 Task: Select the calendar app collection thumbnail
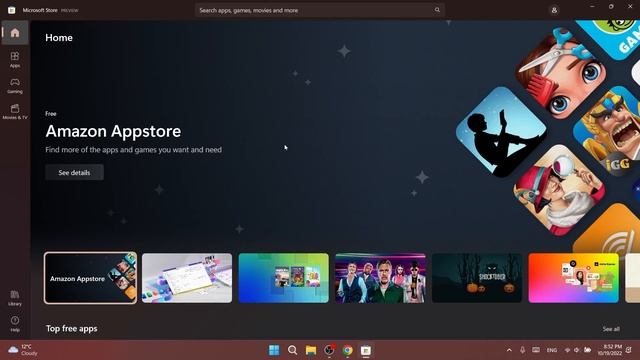tap(187, 278)
